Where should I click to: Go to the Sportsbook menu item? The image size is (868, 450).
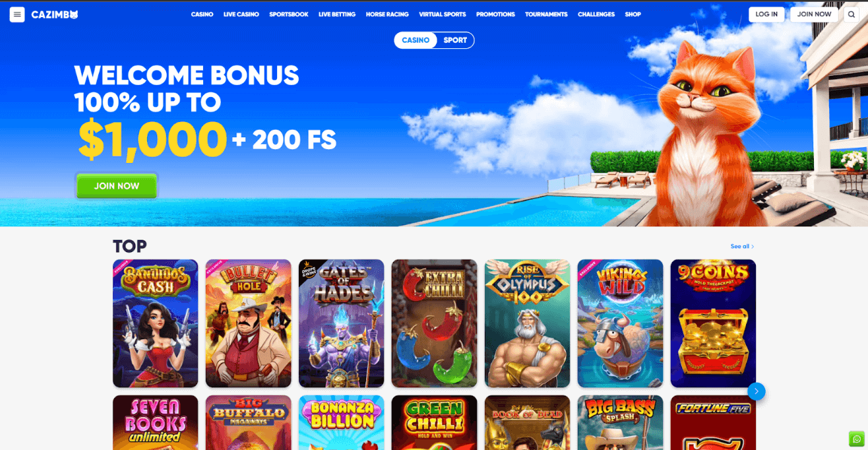(289, 15)
